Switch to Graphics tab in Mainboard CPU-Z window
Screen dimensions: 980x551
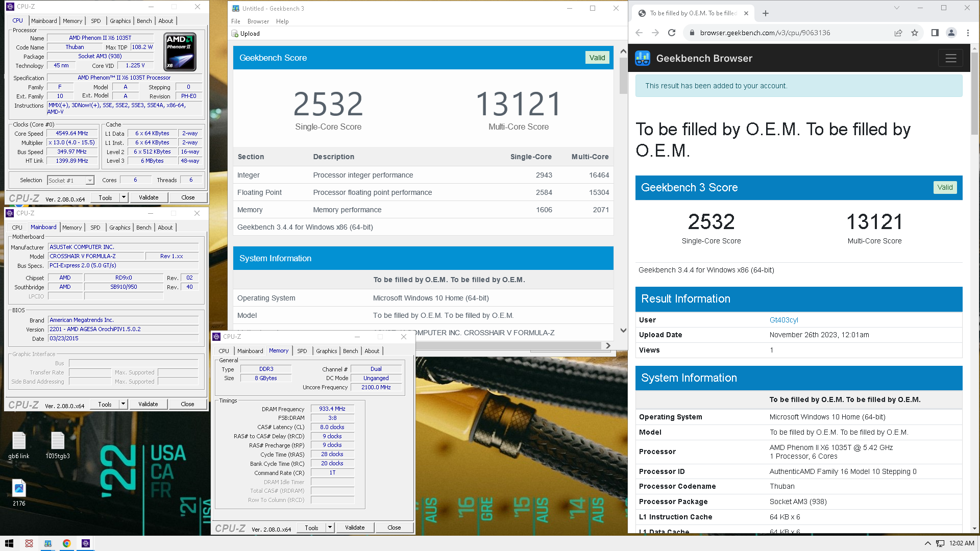coord(120,228)
